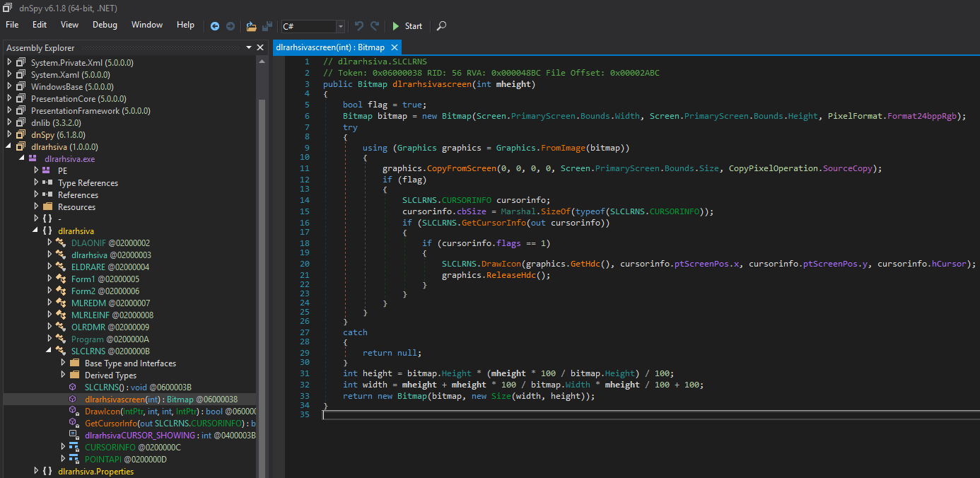
Task: Click the PE node icon
Action: [47, 170]
